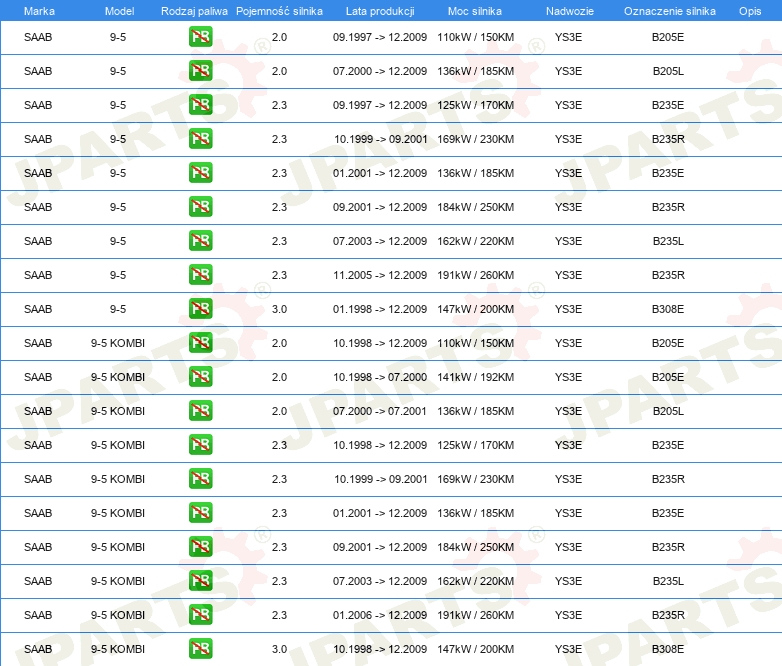Click the Oznaczenie silnika column header
Image resolution: width=782 pixels, height=666 pixels.
(669, 11)
